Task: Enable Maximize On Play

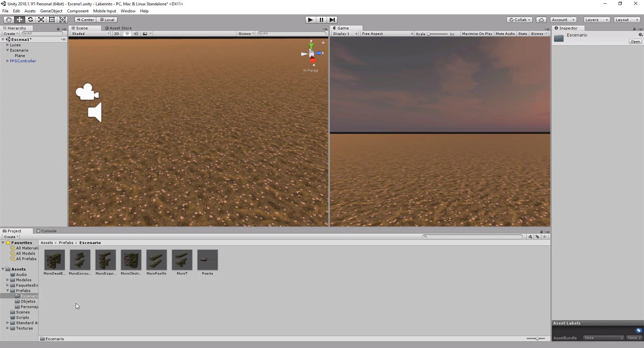Action: [477, 34]
